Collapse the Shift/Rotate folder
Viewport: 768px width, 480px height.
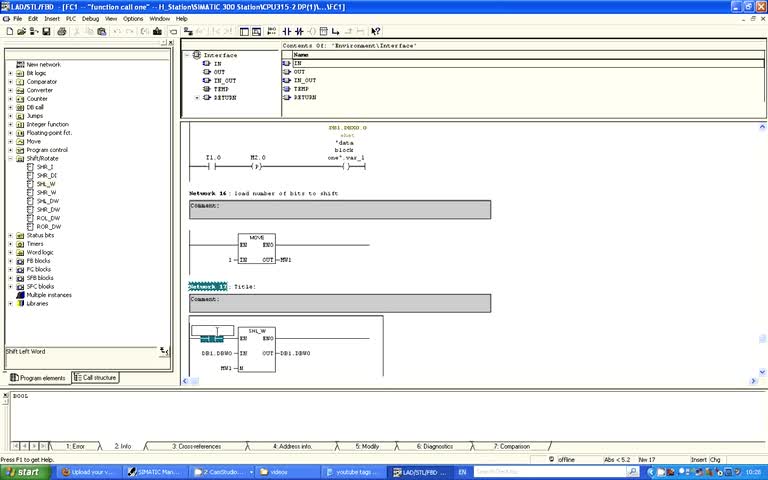[10, 159]
